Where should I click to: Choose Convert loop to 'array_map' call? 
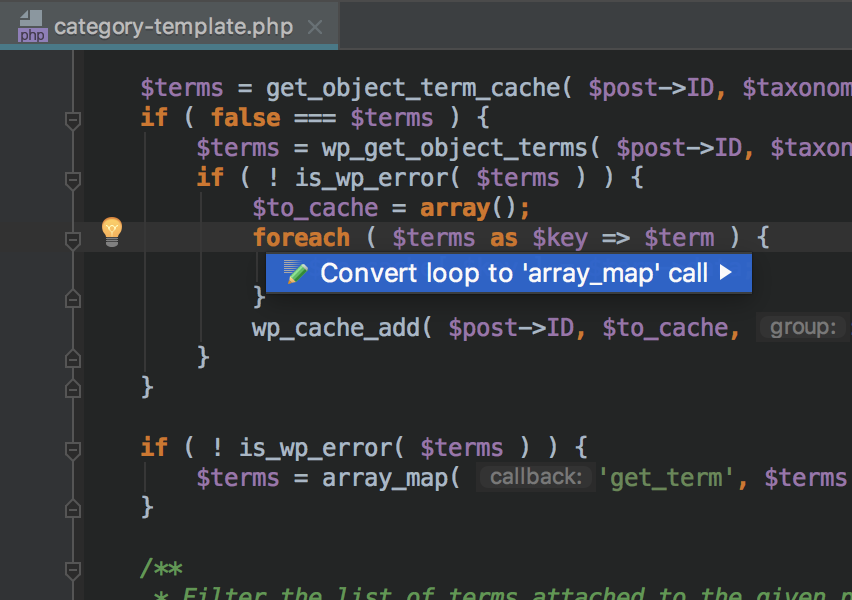point(509,273)
